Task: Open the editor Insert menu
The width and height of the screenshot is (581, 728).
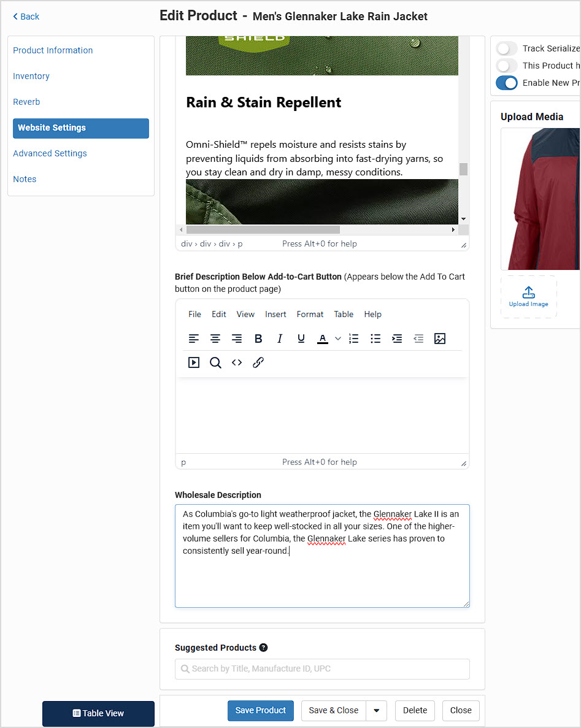Action: click(x=275, y=314)
